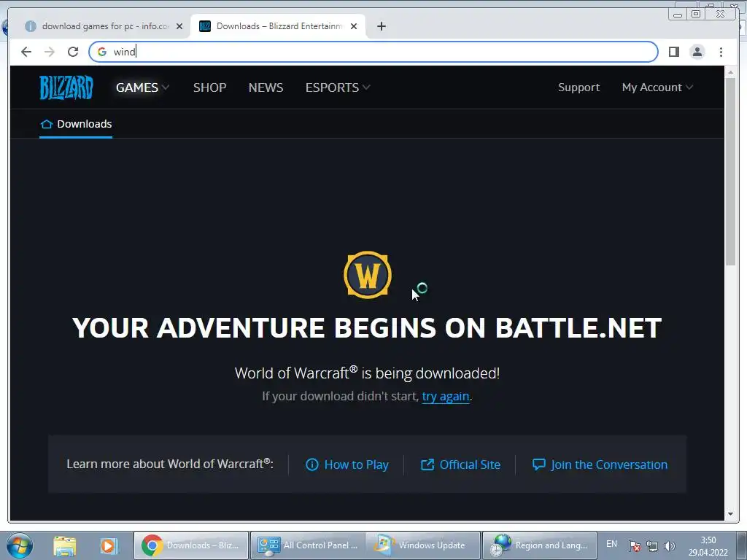Viewport: 747px width, 560px height.
Task: Click the Google icon in the address bar
Action: point(102,52)
